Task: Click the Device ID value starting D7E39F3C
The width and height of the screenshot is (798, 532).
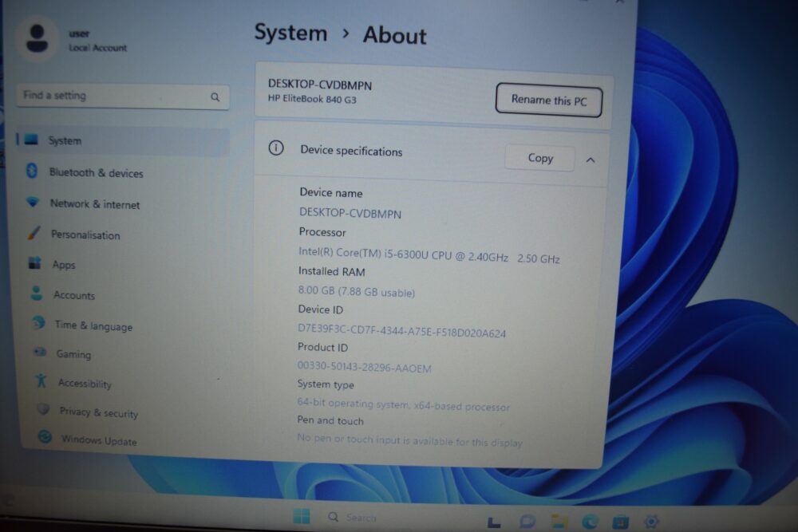Action: 401,330
